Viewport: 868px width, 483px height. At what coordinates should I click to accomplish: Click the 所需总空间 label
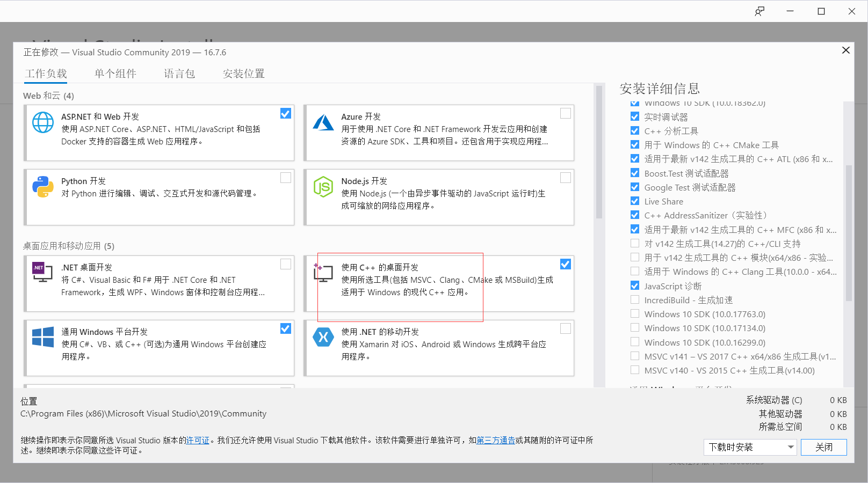pos(780,427)
